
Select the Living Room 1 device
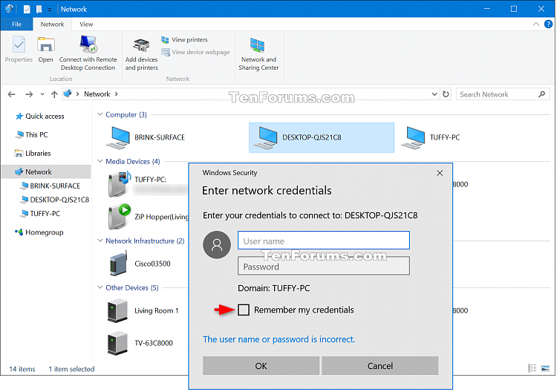coord(143,310)
